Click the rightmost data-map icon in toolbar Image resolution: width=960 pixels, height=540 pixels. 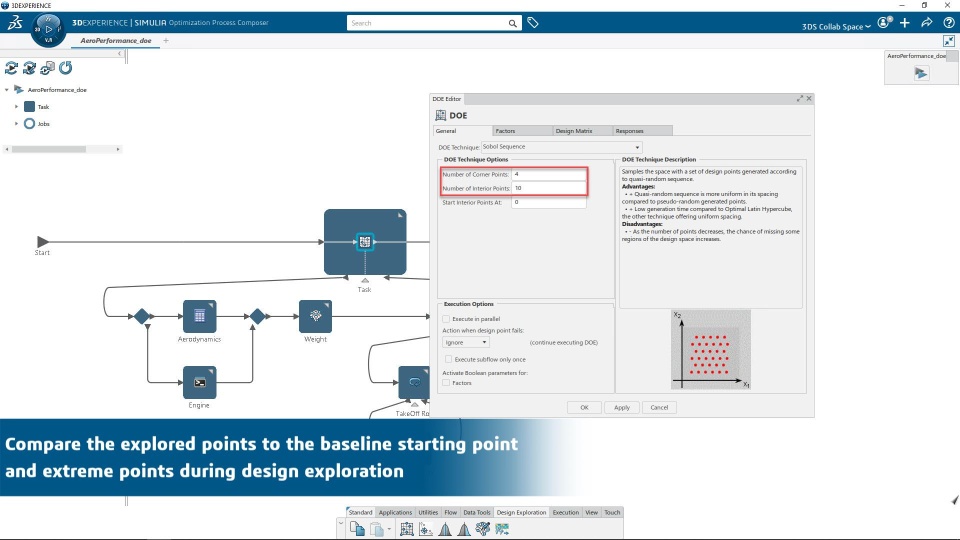502,529
